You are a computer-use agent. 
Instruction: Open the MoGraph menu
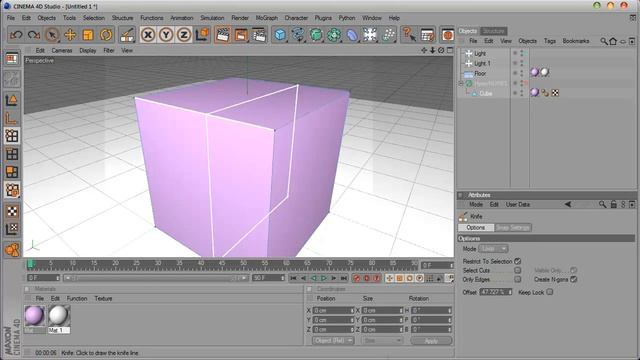267,18
